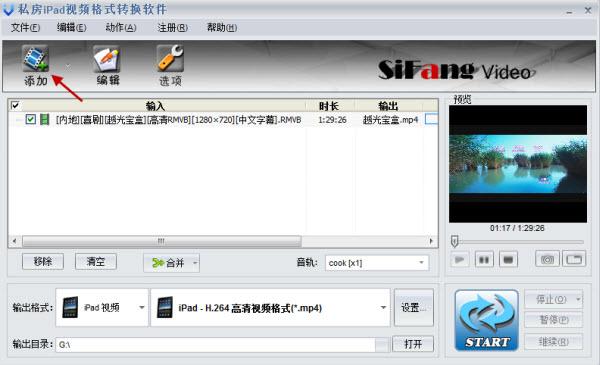The width and height of the screenshot is (600, 365).
Task: Open the iPad H.264 高清视频格式 profile dropdown
Action: click(x=271, y=308)
